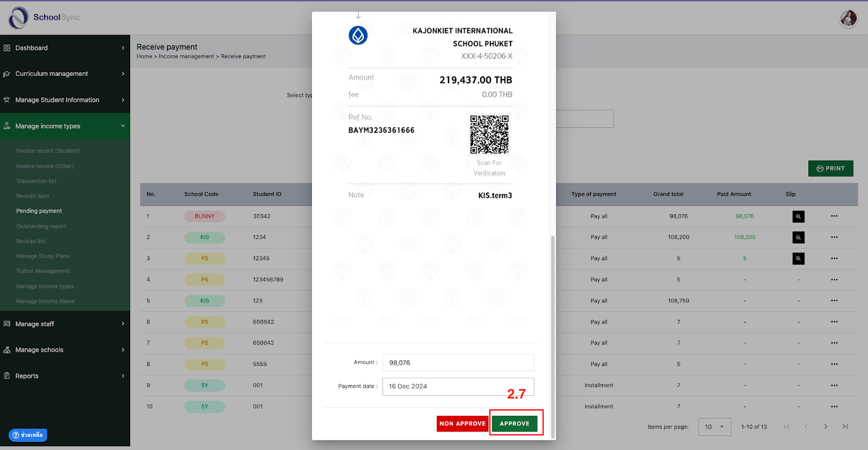Screen dimensions: 868x450
Task: Click search input behind dialog
Action: 585,119
